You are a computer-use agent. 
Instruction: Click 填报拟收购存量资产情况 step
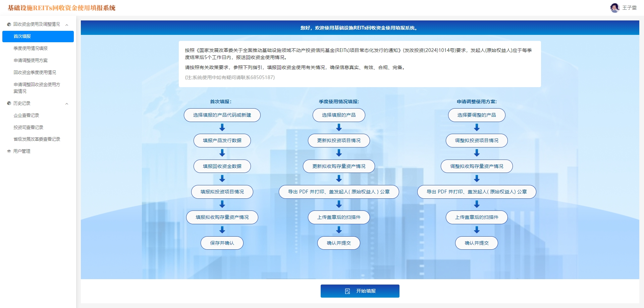tap(222, 217)
